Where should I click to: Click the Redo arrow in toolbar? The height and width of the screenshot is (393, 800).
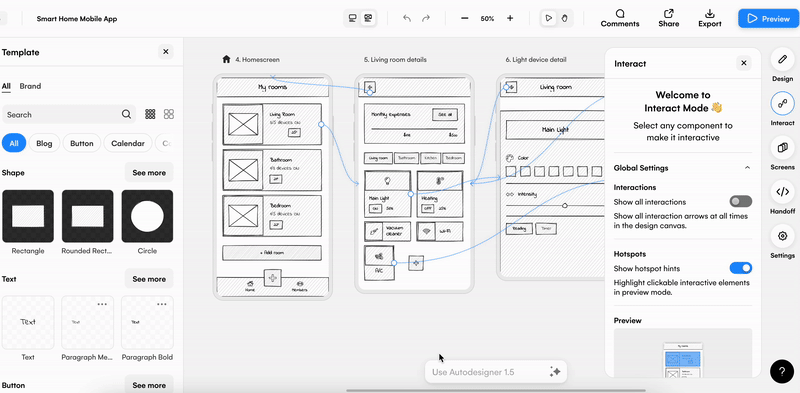point(426,18)
